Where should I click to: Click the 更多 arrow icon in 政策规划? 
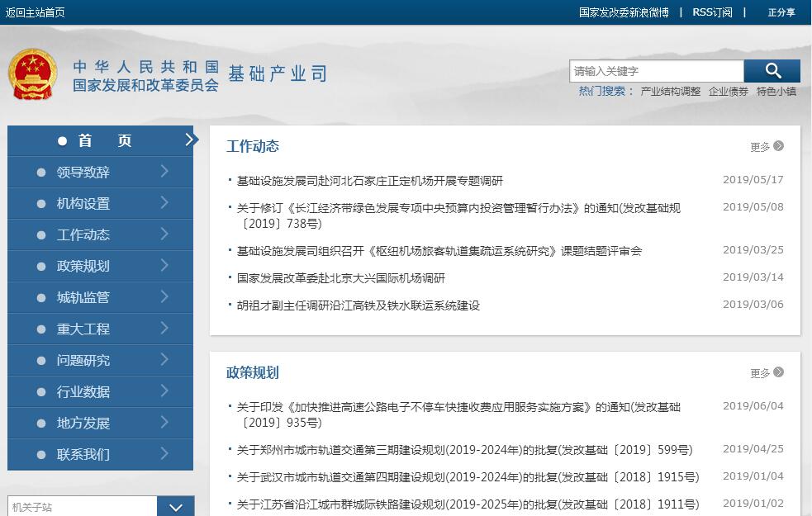coord(778,372)
